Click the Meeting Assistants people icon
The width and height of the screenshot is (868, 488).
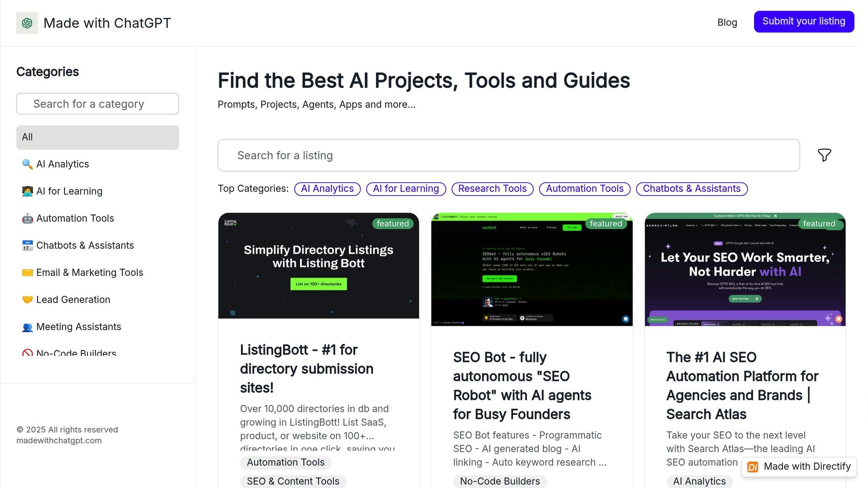27,327
